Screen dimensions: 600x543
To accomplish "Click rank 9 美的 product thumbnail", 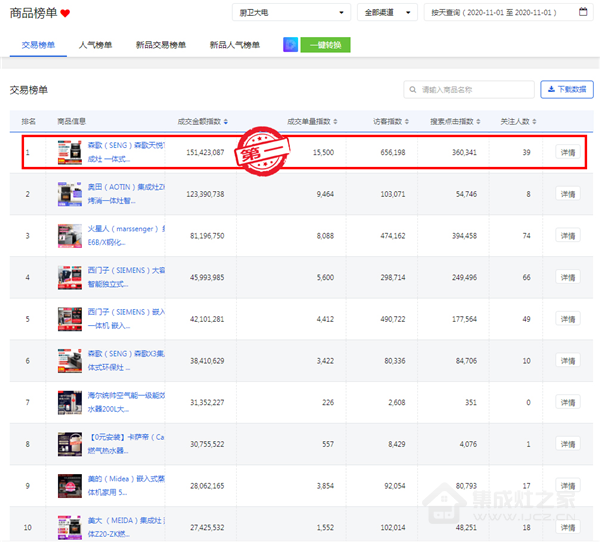I will pos(70,486).
